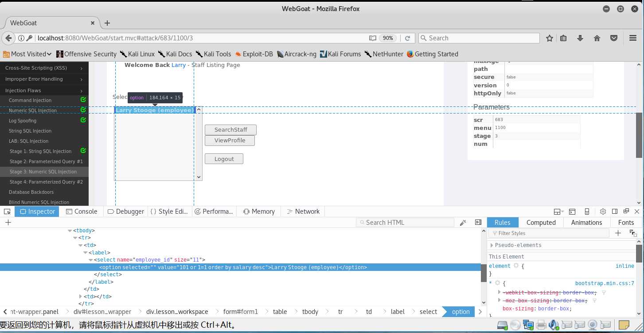
Task: Collapse Injection Flaws menu
Action: (x=44, y=90)
